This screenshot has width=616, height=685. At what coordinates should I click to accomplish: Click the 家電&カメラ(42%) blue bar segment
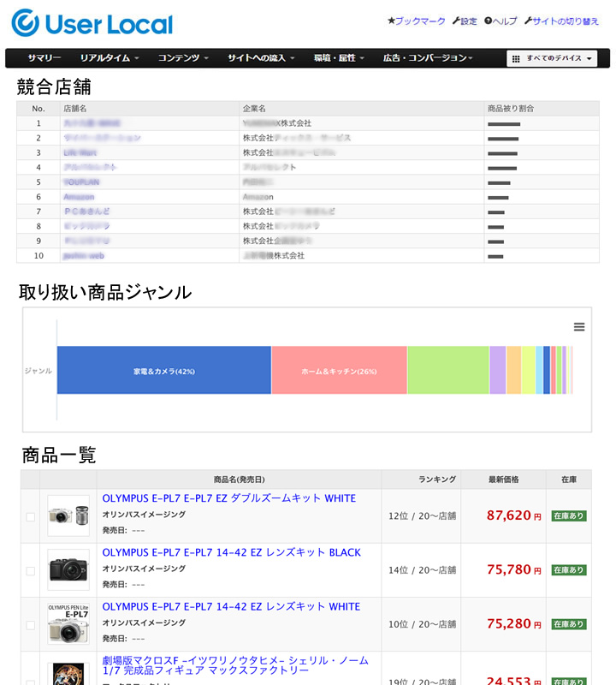point(164,371)
